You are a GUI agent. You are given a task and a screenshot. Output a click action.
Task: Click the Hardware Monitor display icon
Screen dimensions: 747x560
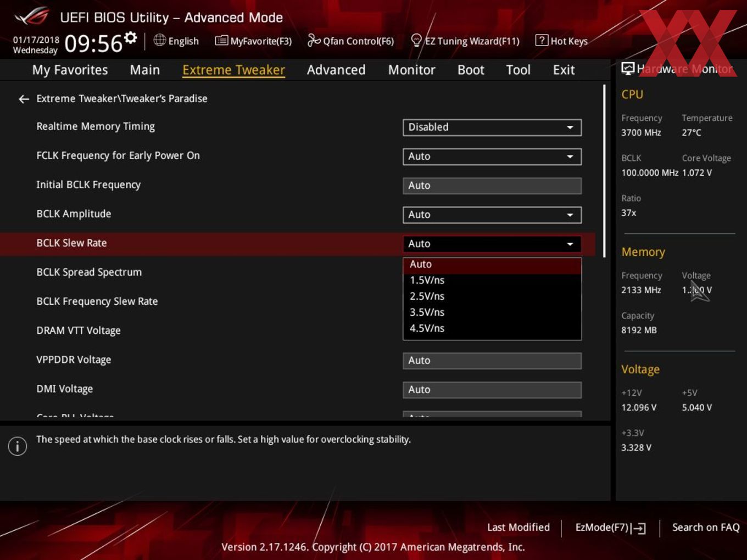tap(628, 68)
